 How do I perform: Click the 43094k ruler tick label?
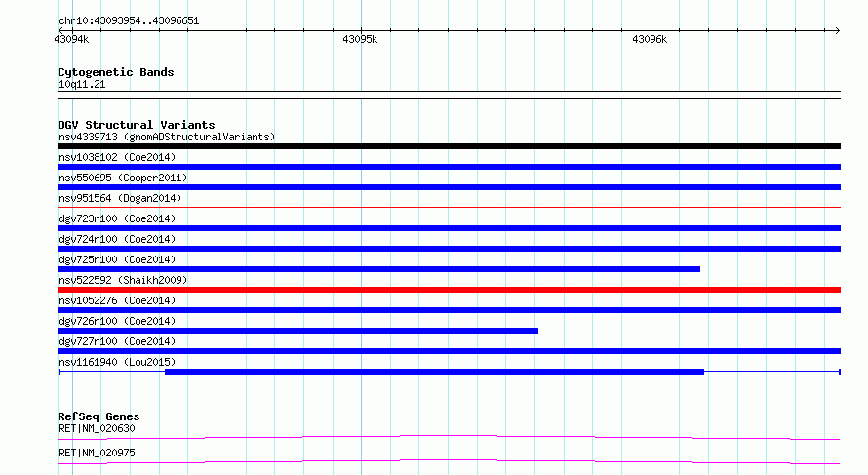point(71,39)
